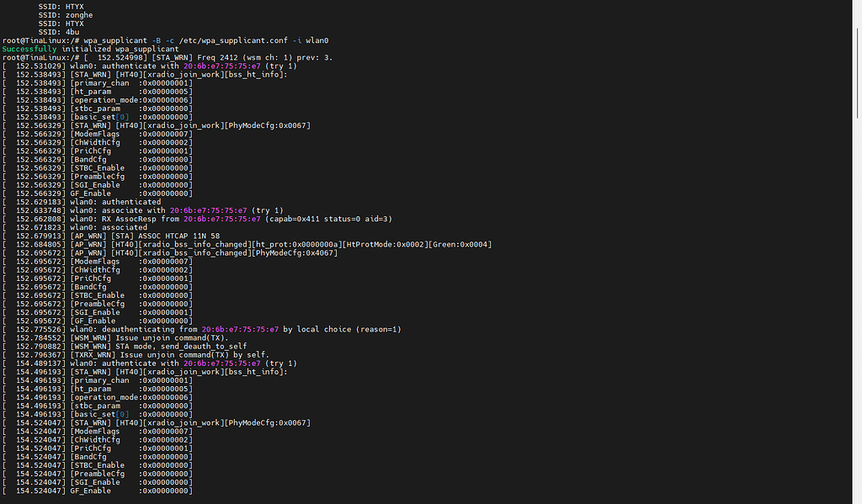Click 'STA mode, send_deauth_to_self' message
862x504 pixels.
tap(178, 346)
